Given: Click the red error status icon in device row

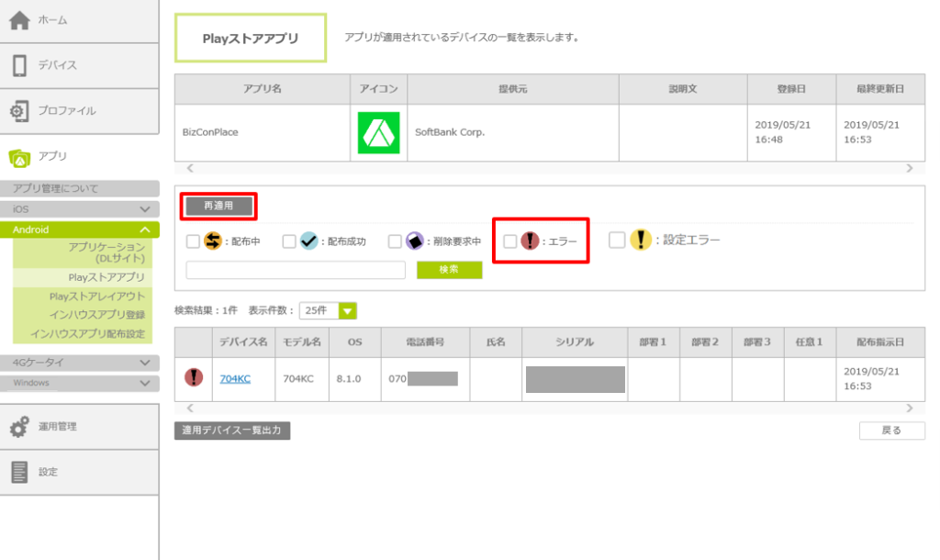Looking at the screenshot, I should (194, 377).
